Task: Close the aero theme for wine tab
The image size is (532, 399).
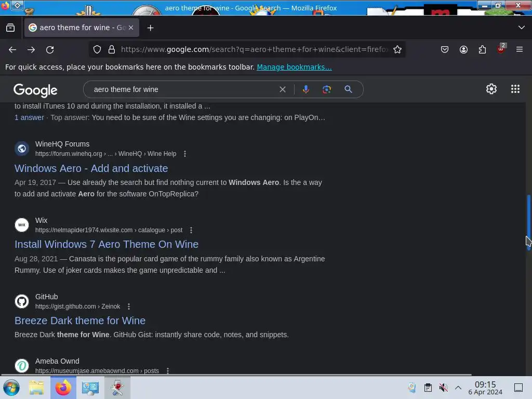Action: (x=131, y=28)
